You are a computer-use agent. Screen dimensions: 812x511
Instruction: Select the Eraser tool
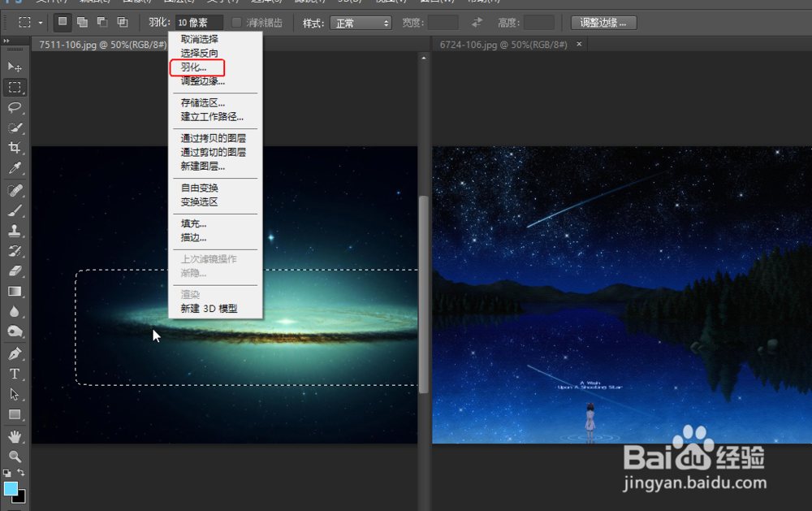point(15,271)
